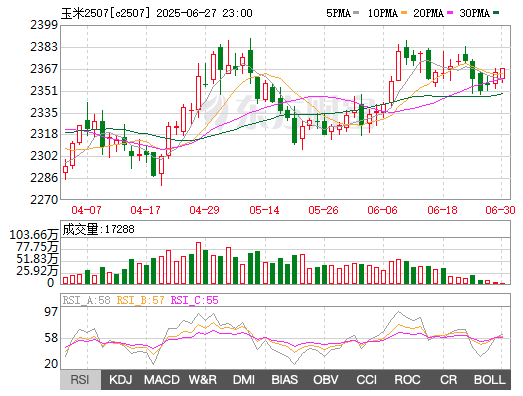Click the 06-18 date axis label
This screenshot has height=396, width=523.
(443, 210)
